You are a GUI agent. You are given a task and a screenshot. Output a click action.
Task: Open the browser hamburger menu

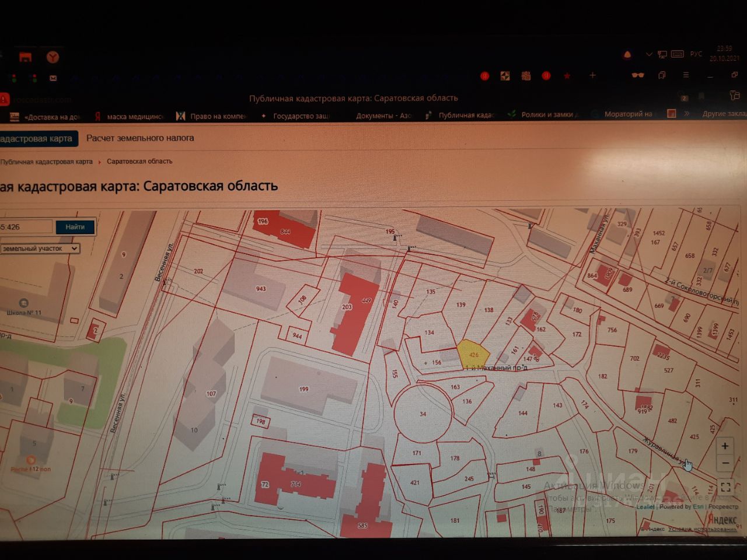click(x=686, y=75)
